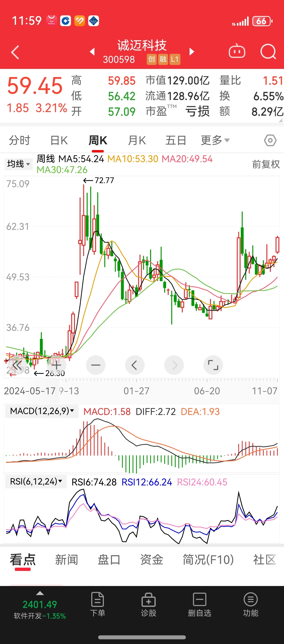Zoom out chart with the minus button
This screenshot has width=284, height=644.
coord(96,365)
